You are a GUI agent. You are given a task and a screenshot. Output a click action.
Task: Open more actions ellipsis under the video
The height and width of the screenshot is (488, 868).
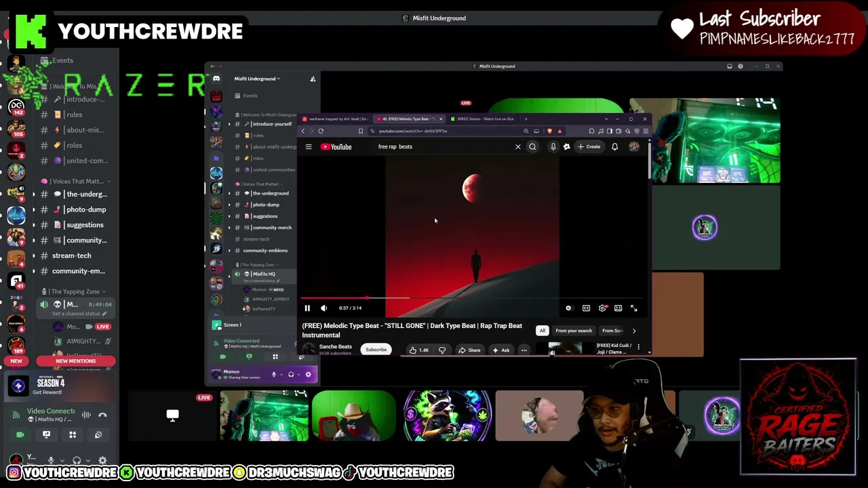click(524, 350)
